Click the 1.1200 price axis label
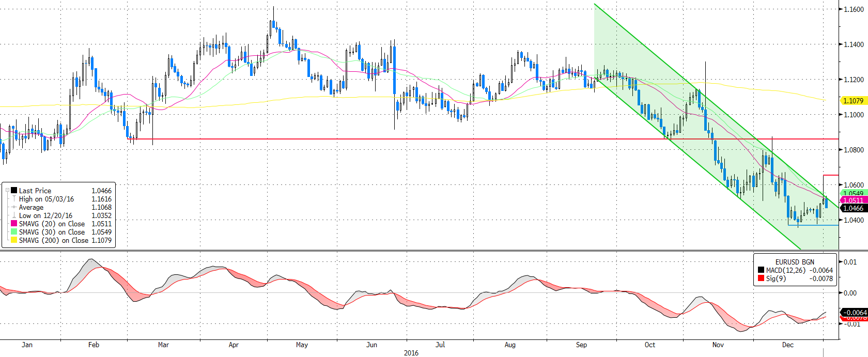This screenshot has height=357, width=868. pos(854,80)
